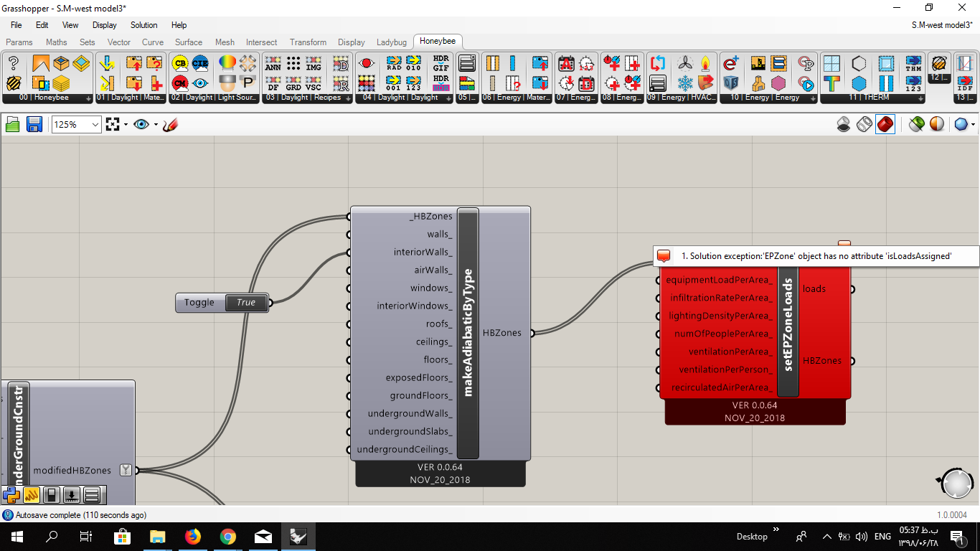Enable the red shaded preview mode
This screenshot has width=980, height=551.
(x=885, y=125)
